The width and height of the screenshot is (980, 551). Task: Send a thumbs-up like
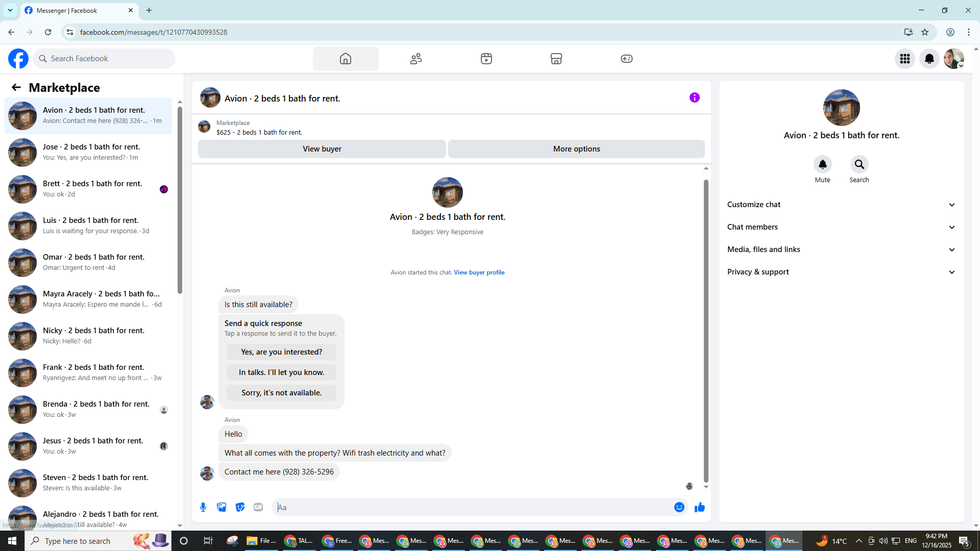tap(700, 507)
